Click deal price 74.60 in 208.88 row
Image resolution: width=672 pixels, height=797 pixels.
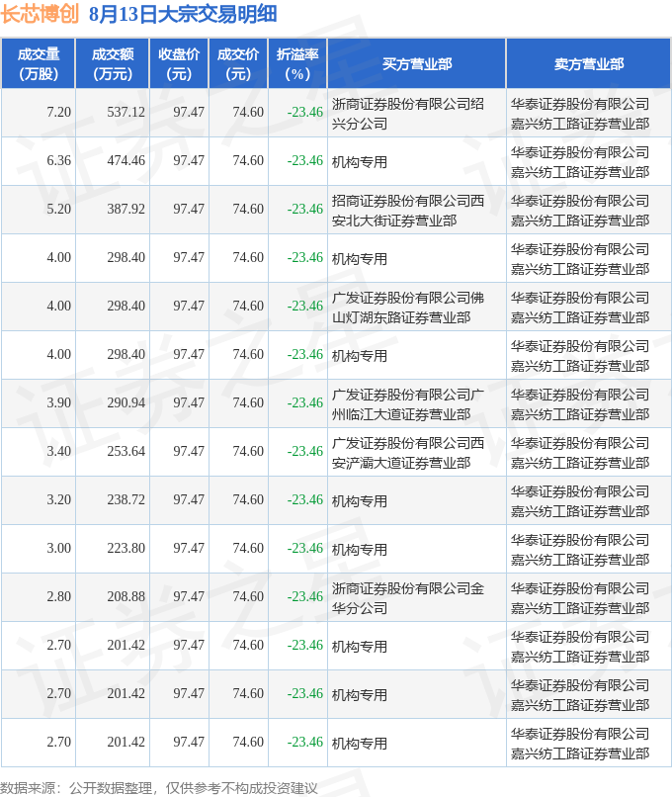tap(248, 596)
